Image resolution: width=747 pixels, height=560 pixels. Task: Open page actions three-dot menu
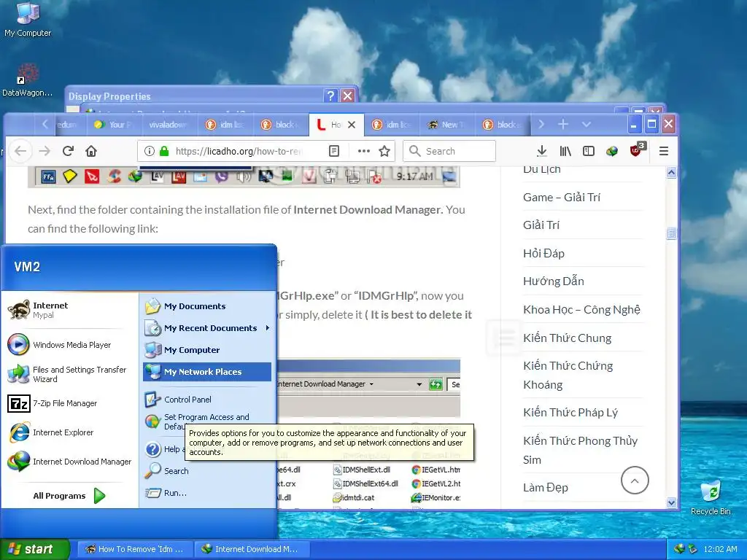click(x=363, y=151)
